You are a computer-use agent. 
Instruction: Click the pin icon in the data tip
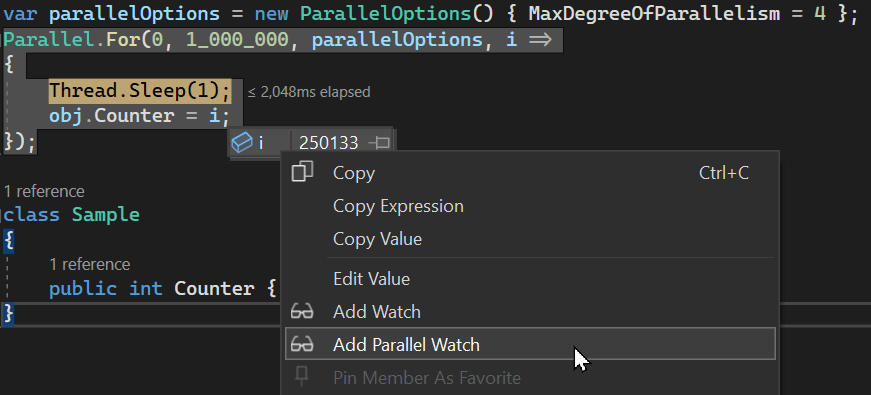click(380, 143)
